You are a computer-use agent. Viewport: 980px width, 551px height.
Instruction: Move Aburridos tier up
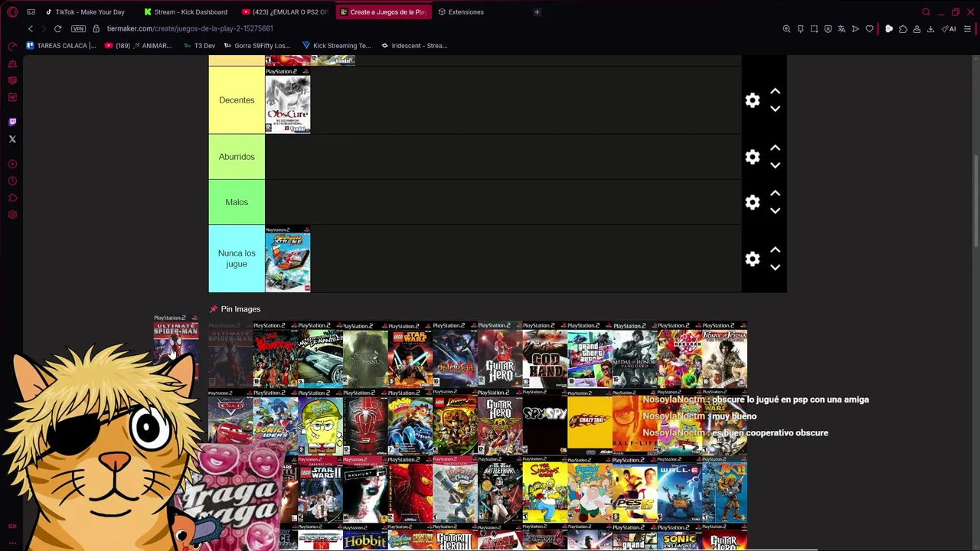point(775,148)
